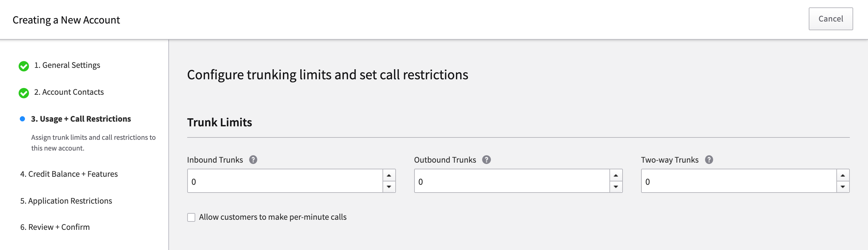Increase Two-way Trunks with up arrow

point(842,175)
